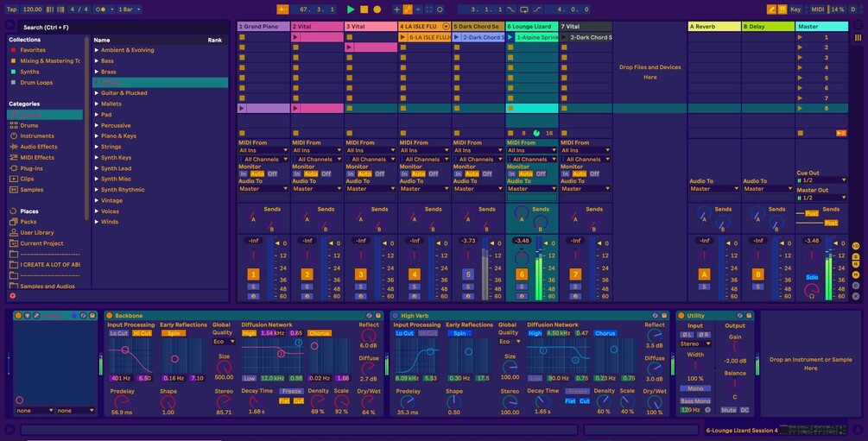Open the User Library place
Screen dimensions: 868x441
37,232
